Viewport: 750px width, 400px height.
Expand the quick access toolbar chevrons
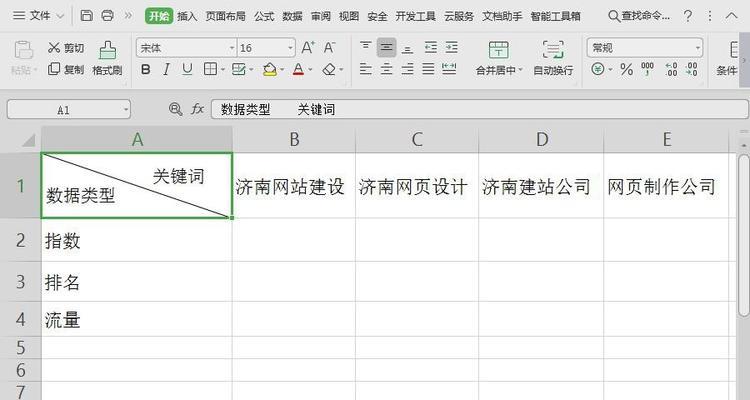point(128,15)
